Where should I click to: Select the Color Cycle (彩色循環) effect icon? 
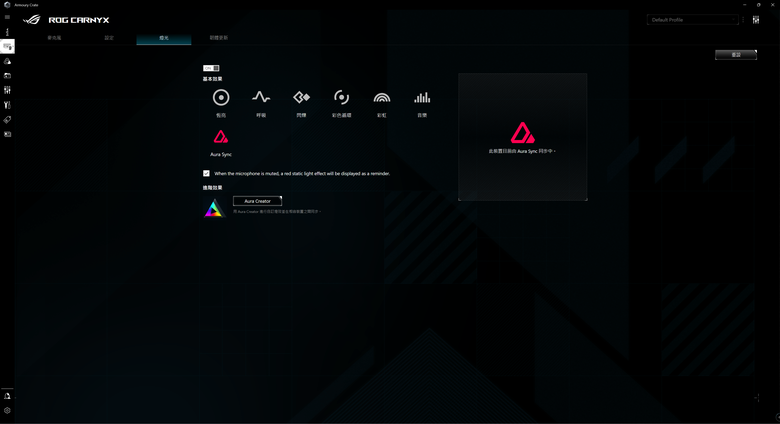point(341,97)
